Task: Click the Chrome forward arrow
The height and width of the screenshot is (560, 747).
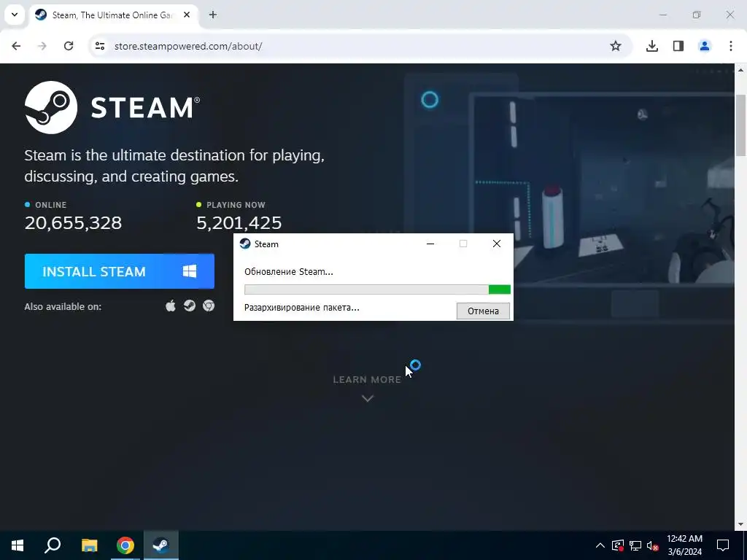Action: point(42,46)
